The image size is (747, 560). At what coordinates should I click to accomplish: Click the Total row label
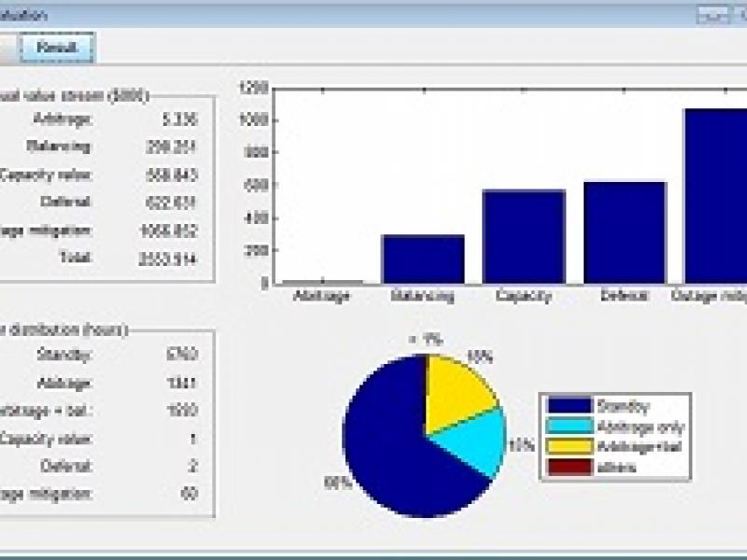click(76, 258)
